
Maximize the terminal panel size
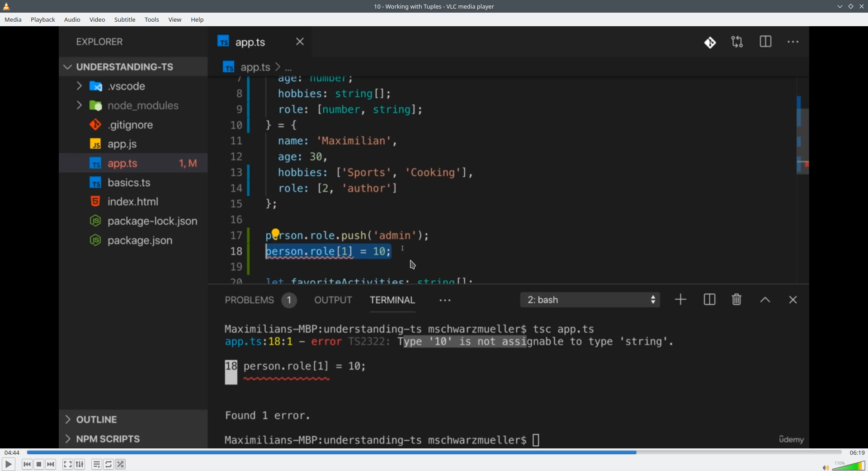pyautogui.click(x=765, y=300)
